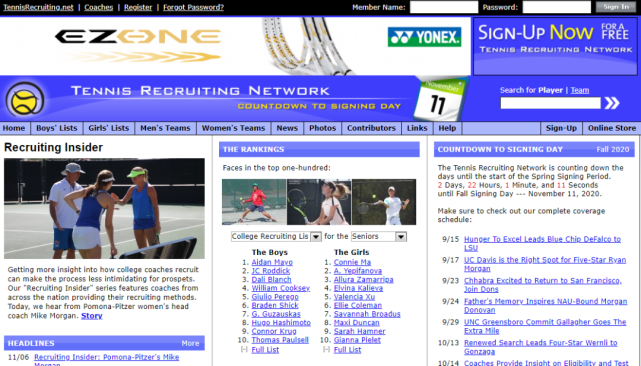Expand the girls list bracket icon
The height and width of the screenshot is (366, 641).
(x=326, y=350)
